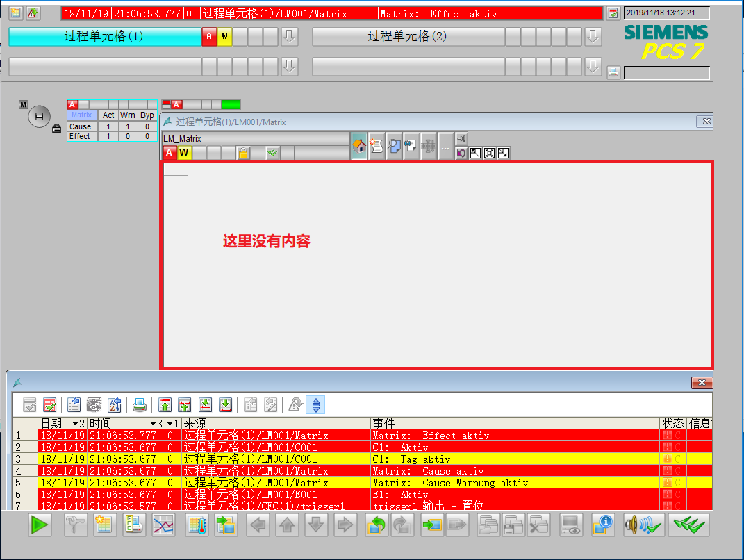Click the grey up arrow navigation button
744x560 pixels.
287,525
